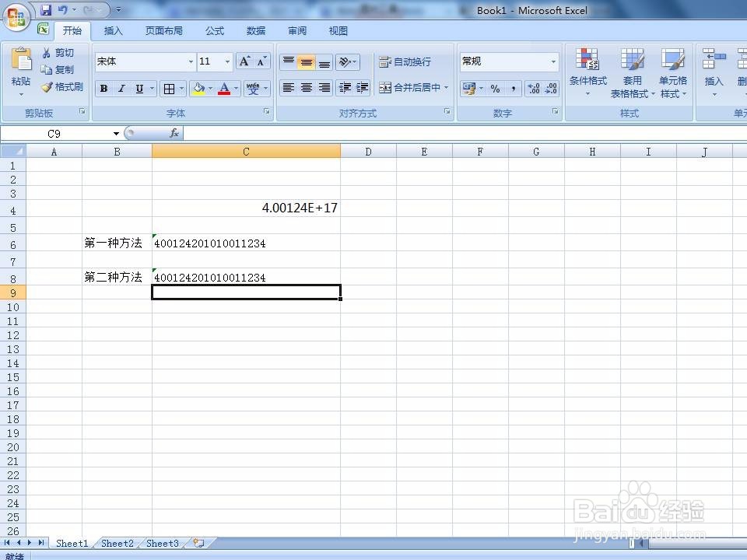747x560 pixels.
Task: Open the 插入 ribbon tab
Action: click(113, 31)
